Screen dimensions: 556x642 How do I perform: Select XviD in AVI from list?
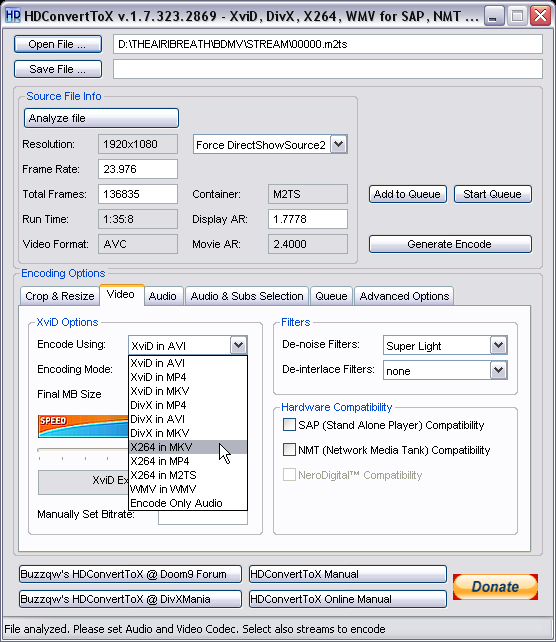pyautogui.click(x=188, y=363)
